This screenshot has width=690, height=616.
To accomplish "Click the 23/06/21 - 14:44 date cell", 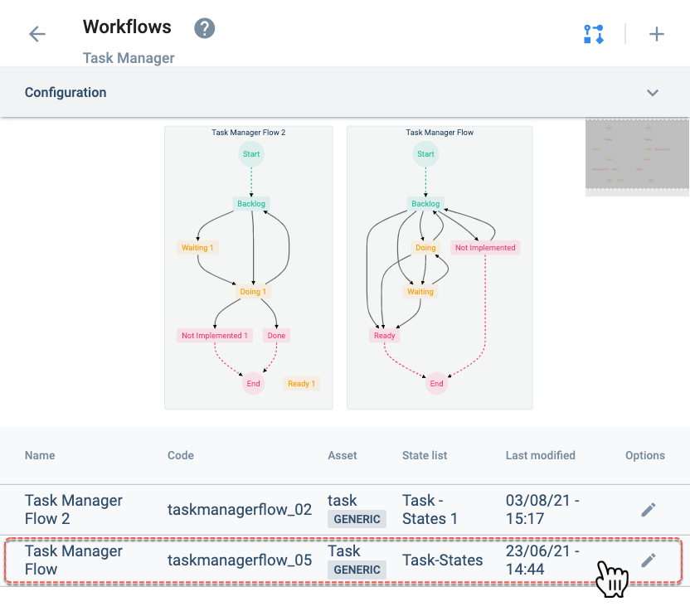I will coord(542,560).
